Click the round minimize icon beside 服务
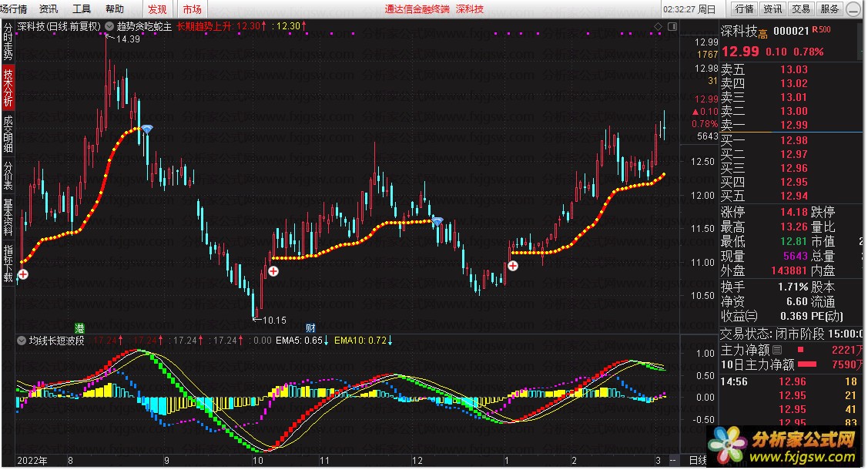Screen dimensions: 868x470 pyautogui.click(x=853, y=8)
